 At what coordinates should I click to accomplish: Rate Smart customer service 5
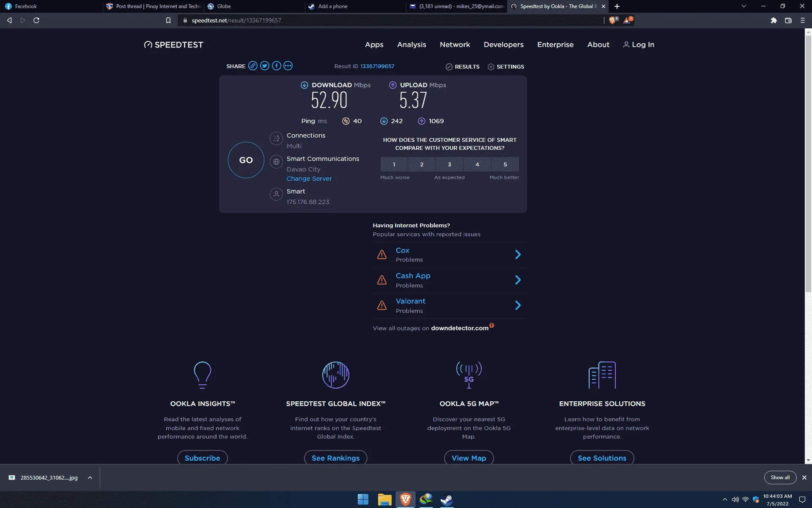click(505, 164)
